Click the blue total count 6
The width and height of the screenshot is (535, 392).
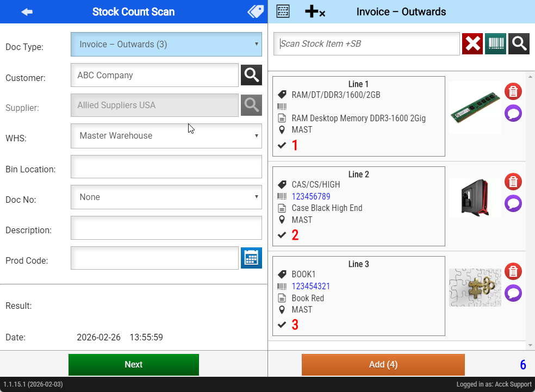523,365
